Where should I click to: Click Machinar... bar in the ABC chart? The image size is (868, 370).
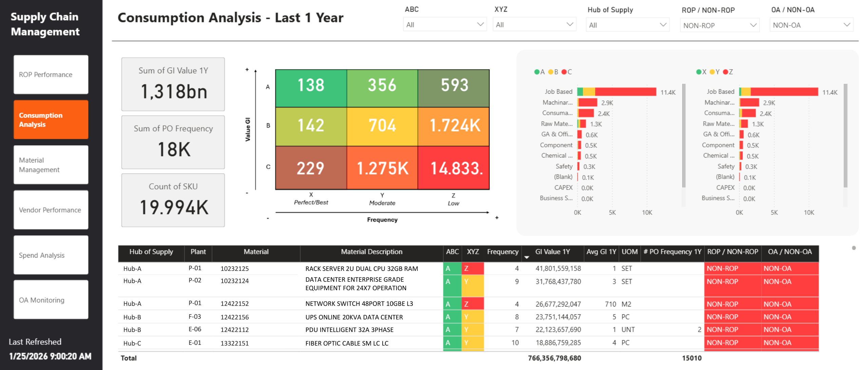[x=587, y=103]
